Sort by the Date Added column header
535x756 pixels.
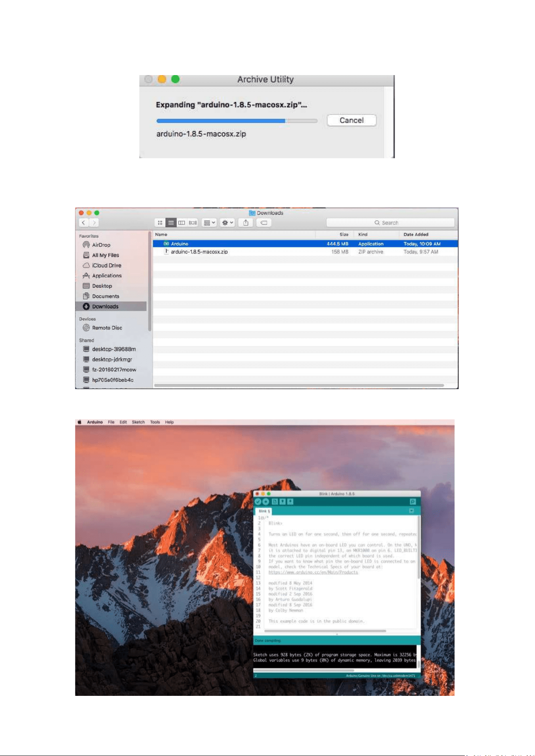pyautogui.click(x=428, y=235)
